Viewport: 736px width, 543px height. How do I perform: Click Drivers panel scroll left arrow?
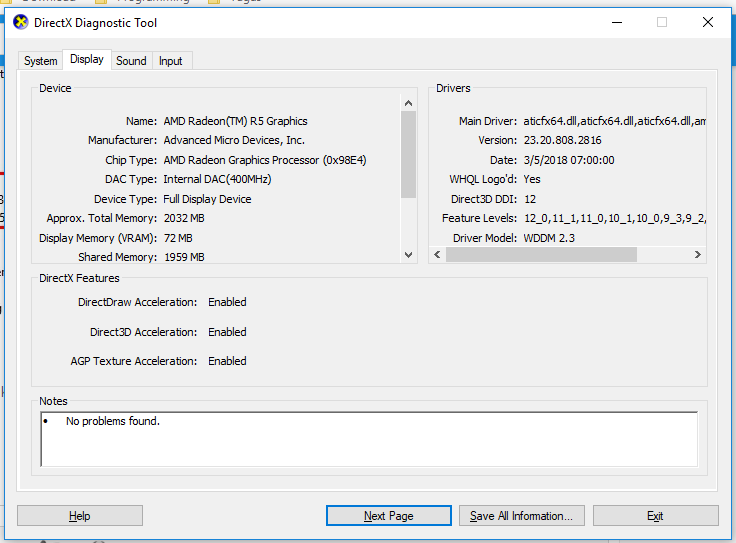pos(437,254)
